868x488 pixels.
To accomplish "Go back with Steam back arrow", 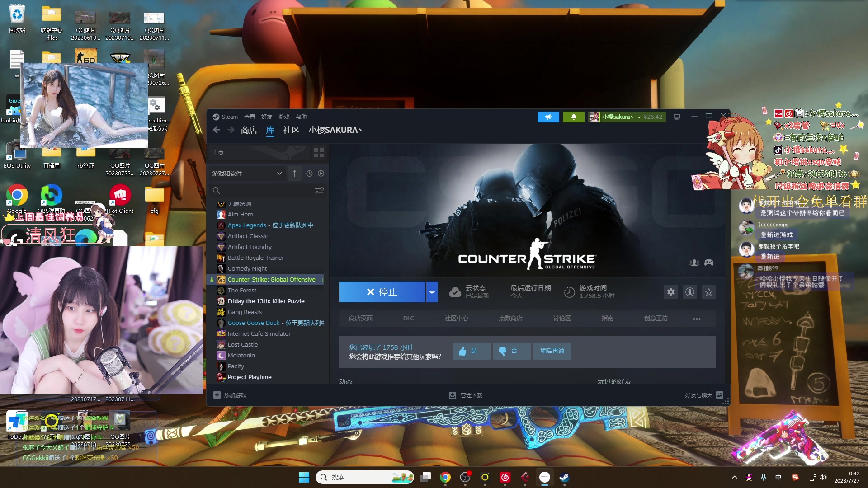I will 217,130.
